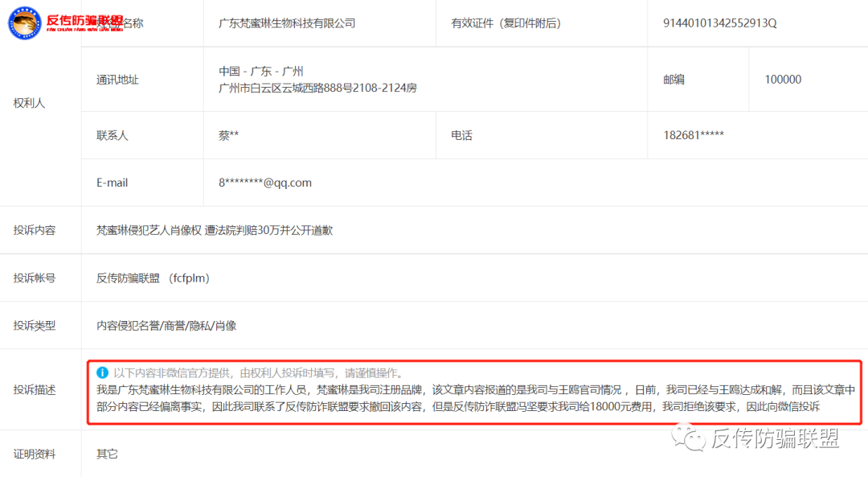Click description line starting 部分内容已经偏离事实

point(458,407)
